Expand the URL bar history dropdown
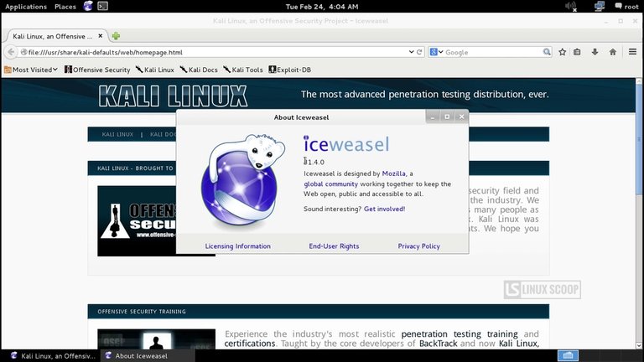644x362 pixels. coord(411,52)
